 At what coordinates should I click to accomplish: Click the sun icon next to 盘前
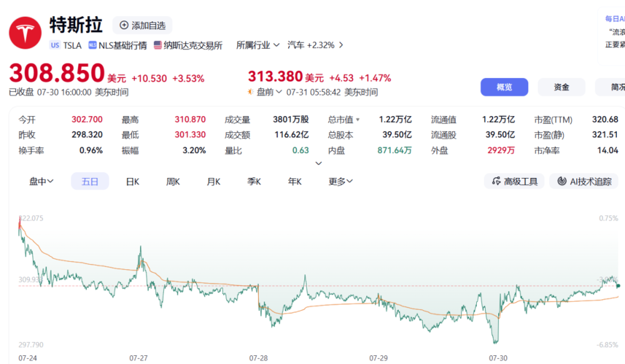251,92
